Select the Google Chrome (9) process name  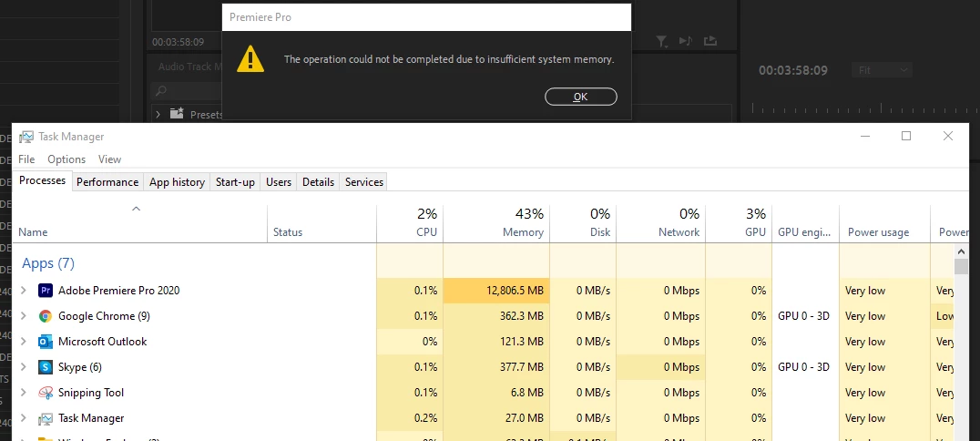pyautogui.click(x=104, y=316)
